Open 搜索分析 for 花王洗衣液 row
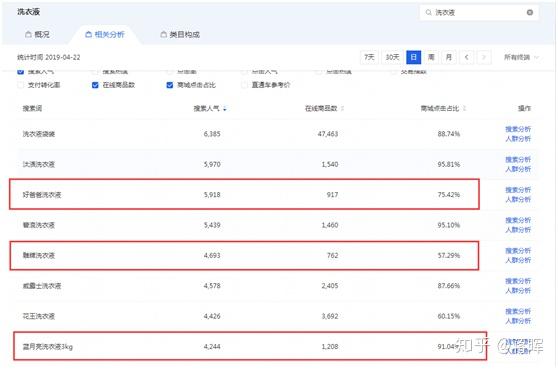 pos(518,311)
